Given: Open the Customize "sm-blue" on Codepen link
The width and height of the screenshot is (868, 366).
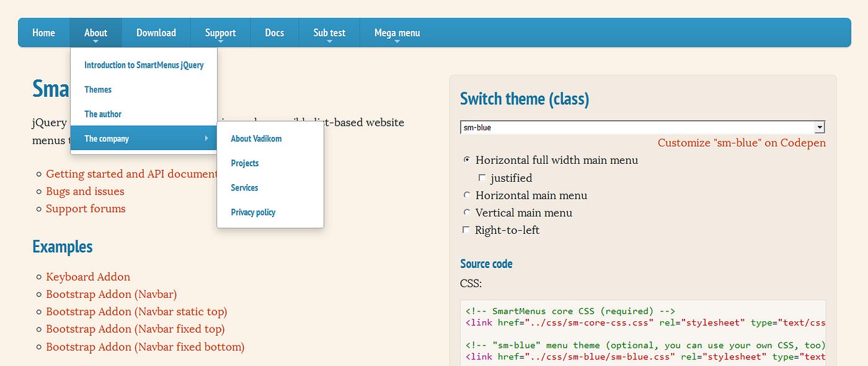Looking at the screenshot, I should (x=741, y=143).
